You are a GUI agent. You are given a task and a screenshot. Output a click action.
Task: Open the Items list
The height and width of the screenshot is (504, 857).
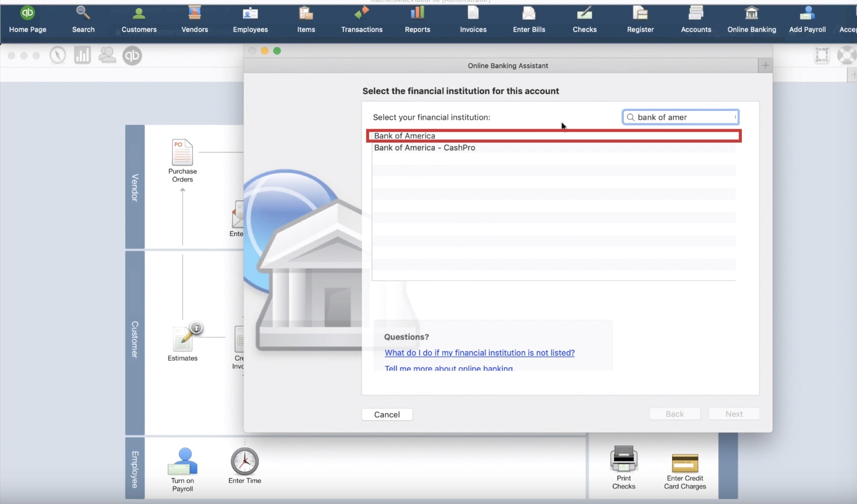pyautogui.click(x=306, y=20)
